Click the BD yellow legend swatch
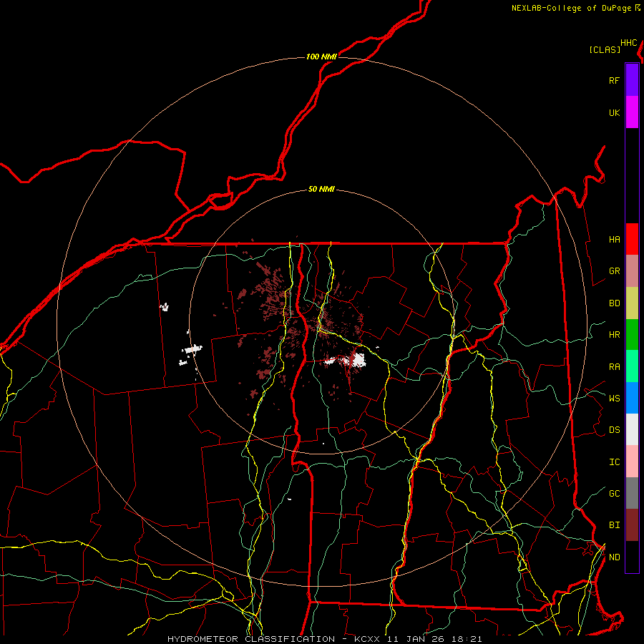This screenshot has width=644, height=644. tap(632, 303)
